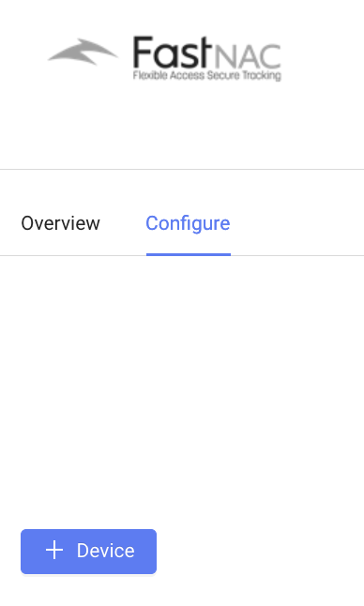The width and height of the screenshot is (364, 606).
Task: Click the FastNAC logo text
Action: [207, 53]
